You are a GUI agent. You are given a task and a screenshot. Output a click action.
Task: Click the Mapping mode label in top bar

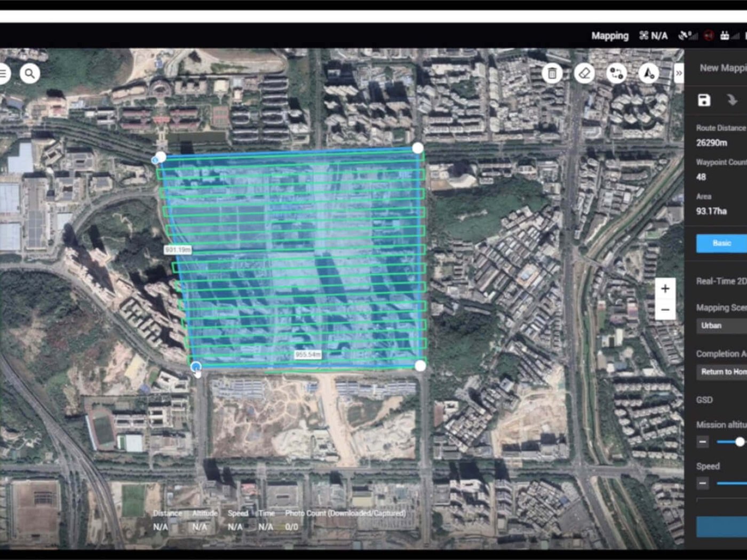tap(609, 36)
